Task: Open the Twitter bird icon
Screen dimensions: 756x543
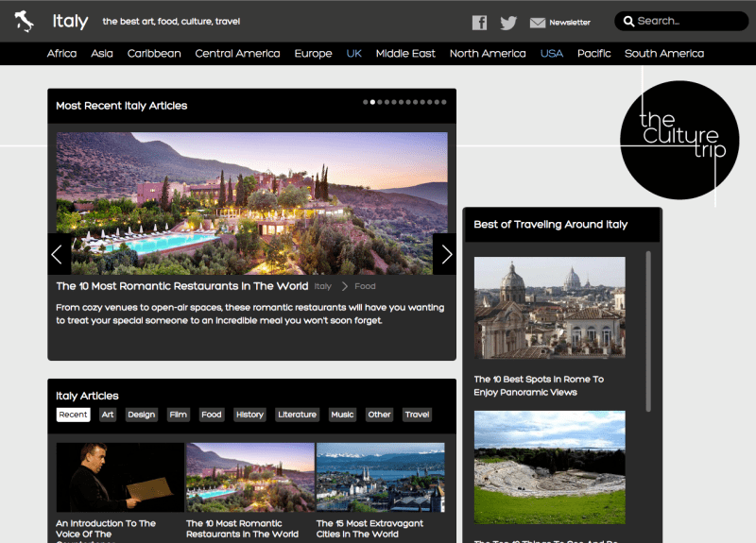Action: [508, 23]
